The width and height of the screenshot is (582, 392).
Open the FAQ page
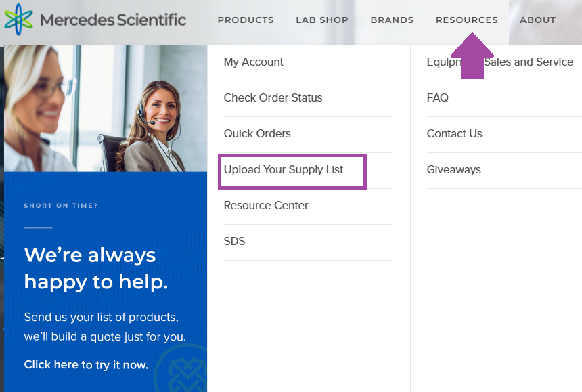point(437,98)
